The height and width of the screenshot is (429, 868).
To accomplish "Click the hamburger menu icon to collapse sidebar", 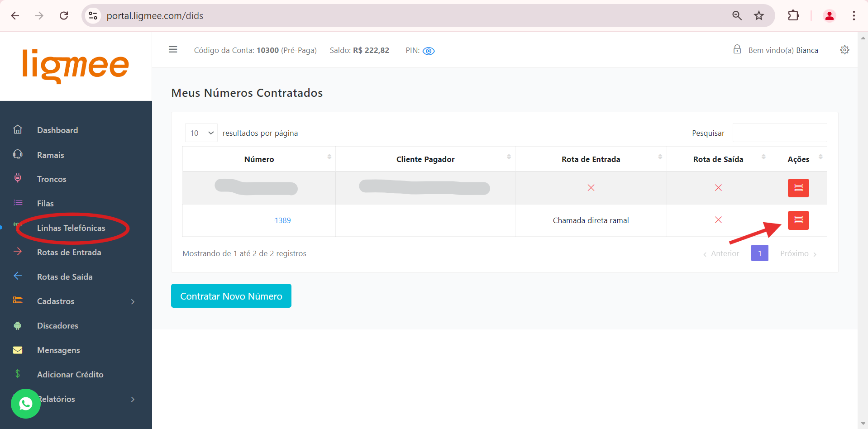I will tap(173, 50).
